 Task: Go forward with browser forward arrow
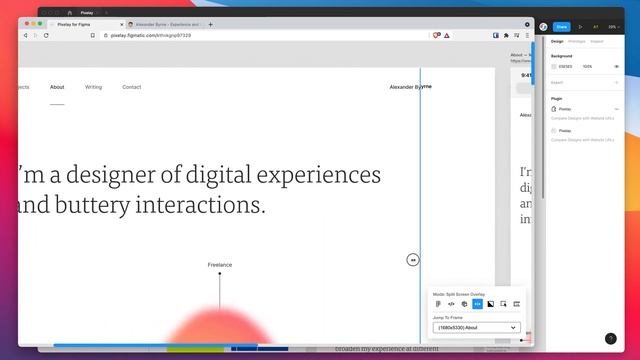36,36
